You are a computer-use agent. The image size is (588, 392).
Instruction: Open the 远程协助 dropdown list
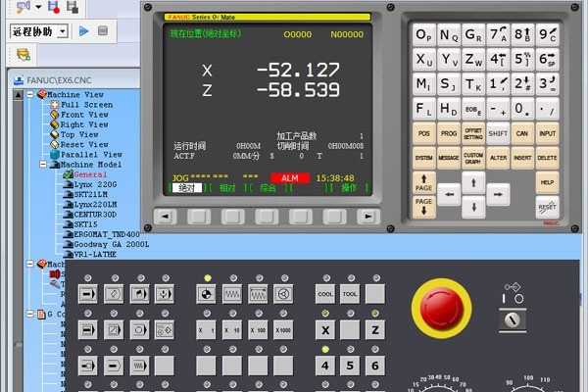click(62, 31)
